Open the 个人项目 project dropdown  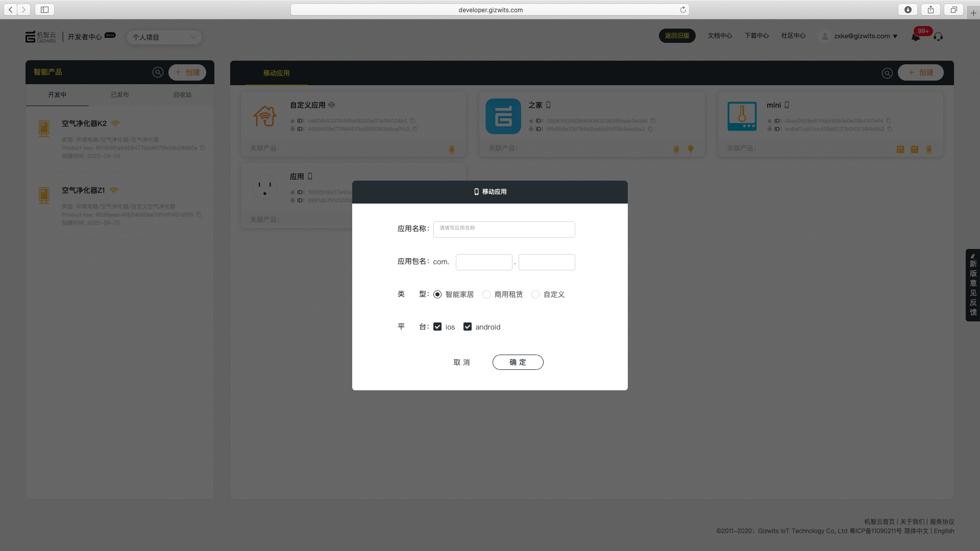point(164,37)
